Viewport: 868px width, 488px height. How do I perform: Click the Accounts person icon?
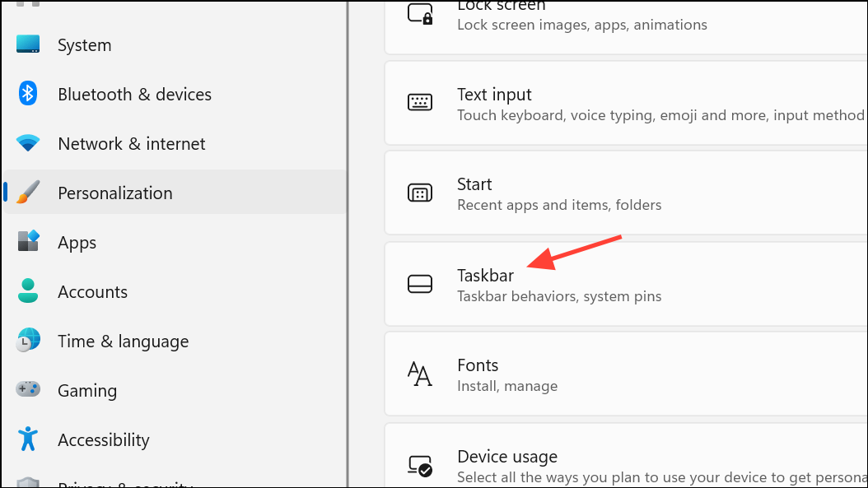coord(28,291)
